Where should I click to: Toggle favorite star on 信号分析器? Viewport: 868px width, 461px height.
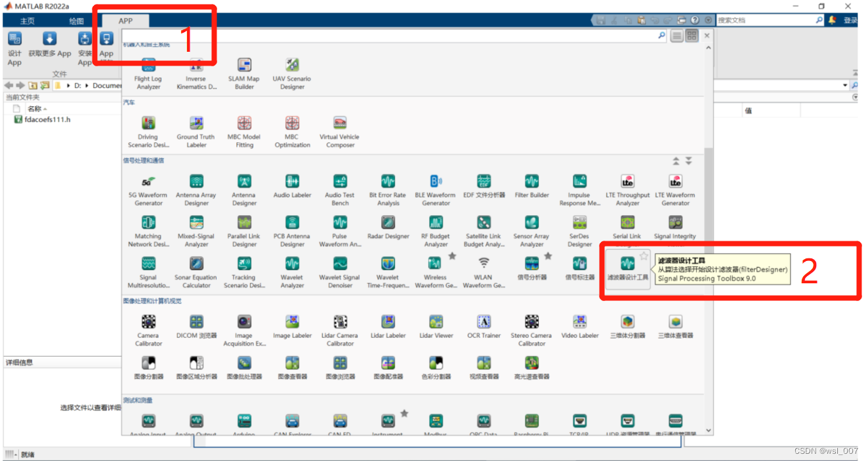548,256
